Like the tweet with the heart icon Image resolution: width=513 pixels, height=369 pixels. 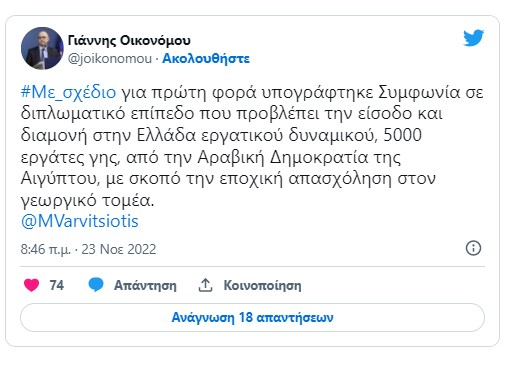(32, 285)
